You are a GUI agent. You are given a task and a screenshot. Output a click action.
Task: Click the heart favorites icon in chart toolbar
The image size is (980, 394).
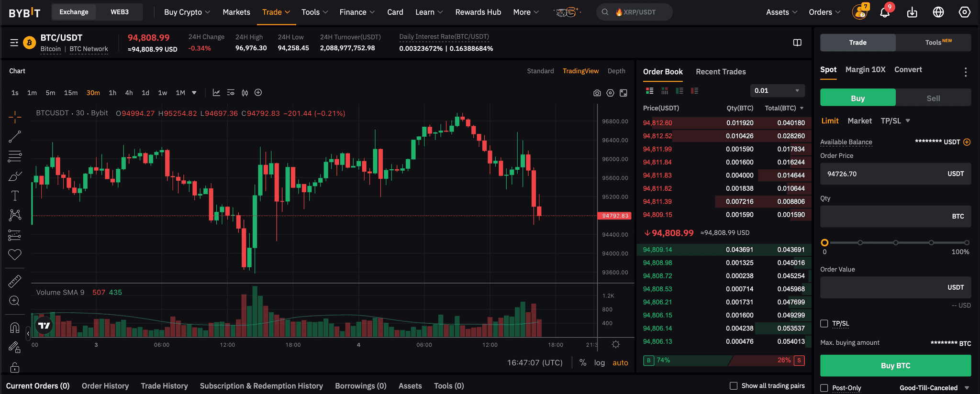pyautogui.click(x=15, y=254)
